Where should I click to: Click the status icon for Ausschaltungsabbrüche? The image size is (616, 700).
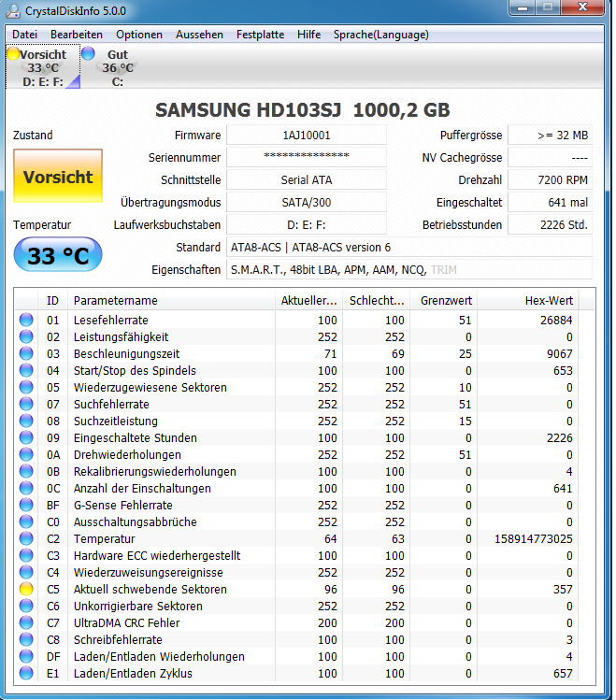coord(26,521)
